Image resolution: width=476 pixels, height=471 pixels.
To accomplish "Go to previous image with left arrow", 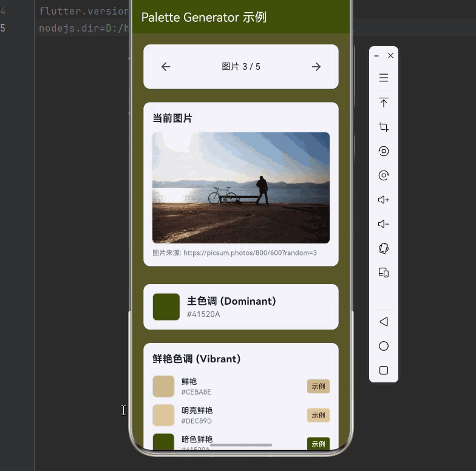I will point(166,67).
